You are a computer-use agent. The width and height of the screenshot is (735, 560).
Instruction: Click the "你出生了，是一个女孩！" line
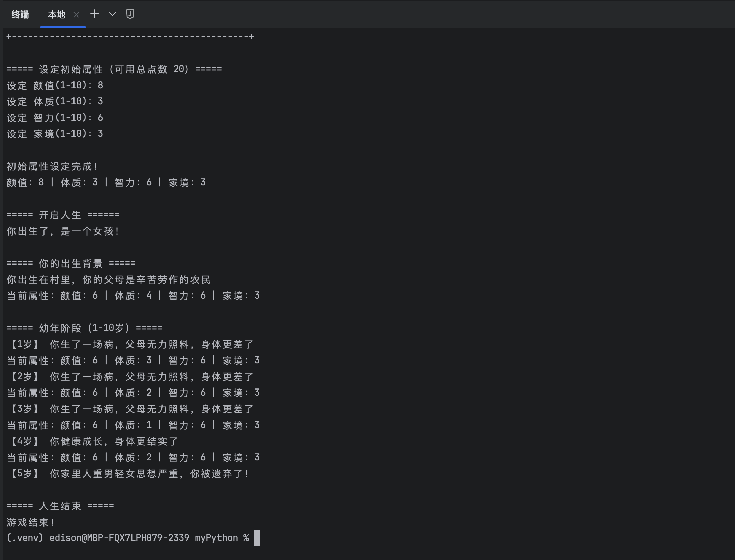coord(63,231)
